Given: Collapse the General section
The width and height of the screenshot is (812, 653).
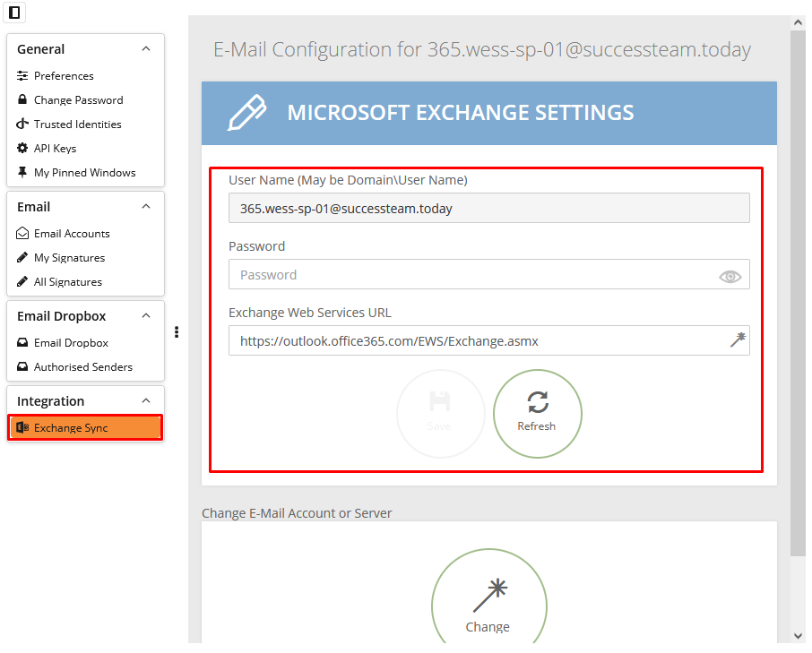Looking at the screenshot, I should (x=146, y=49).
